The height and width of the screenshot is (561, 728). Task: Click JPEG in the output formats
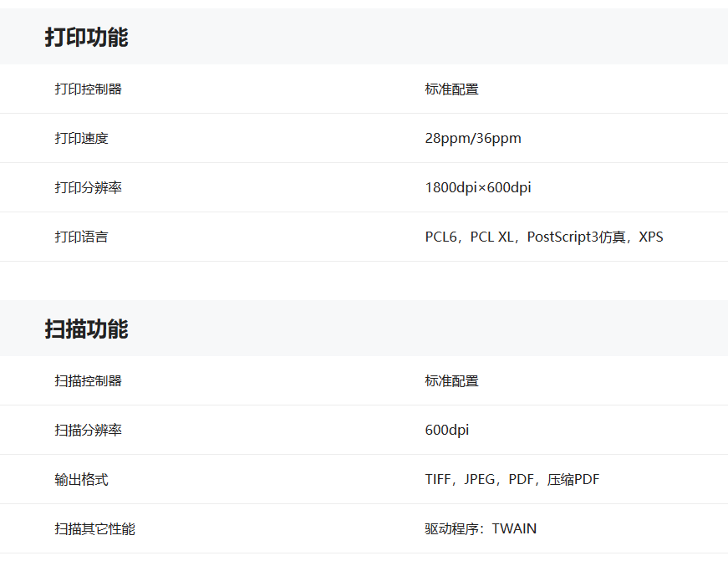481,479
